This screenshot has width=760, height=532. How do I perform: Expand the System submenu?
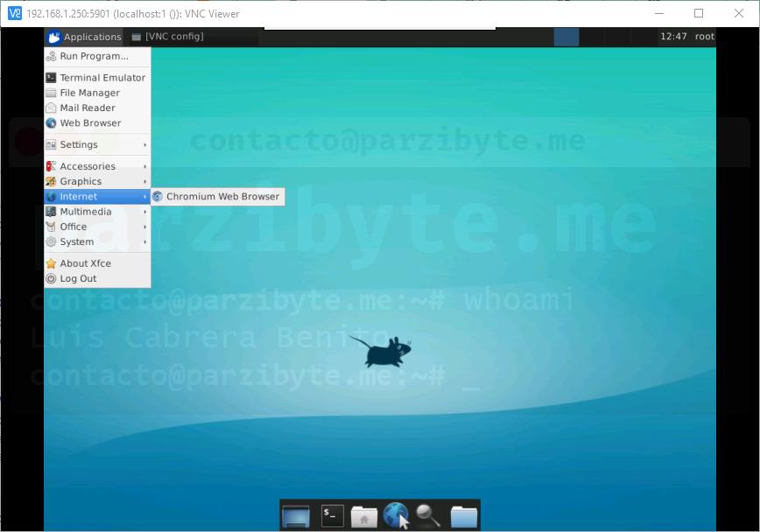click(97, 241)
